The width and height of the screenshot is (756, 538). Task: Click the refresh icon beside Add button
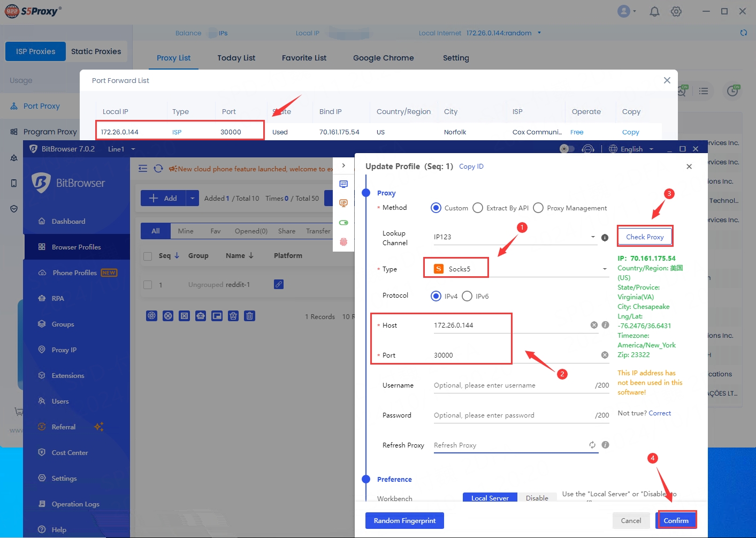click(x=158, y=169)
